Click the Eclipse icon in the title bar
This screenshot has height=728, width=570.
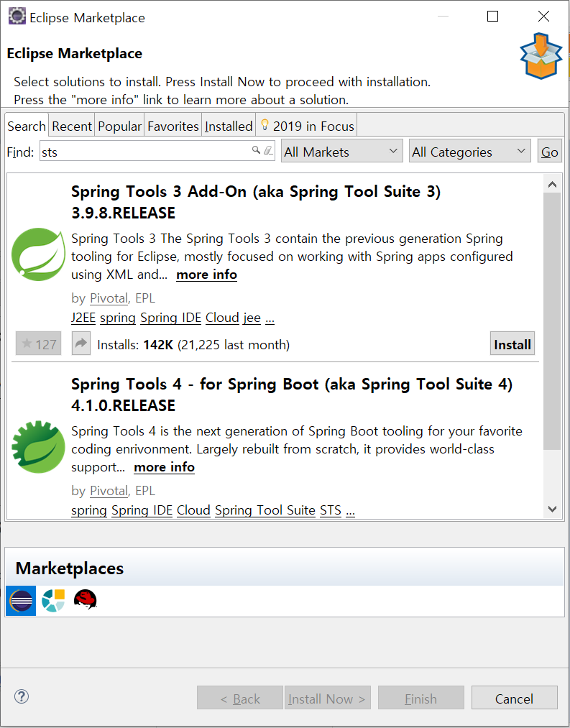point(17,17)
